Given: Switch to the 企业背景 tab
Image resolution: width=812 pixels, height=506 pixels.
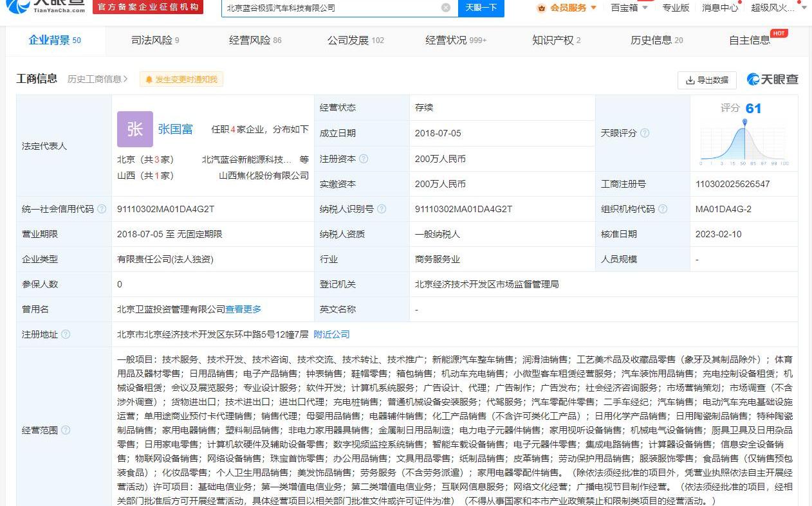Looking at the screenshot, I should [x=55, y=40].
